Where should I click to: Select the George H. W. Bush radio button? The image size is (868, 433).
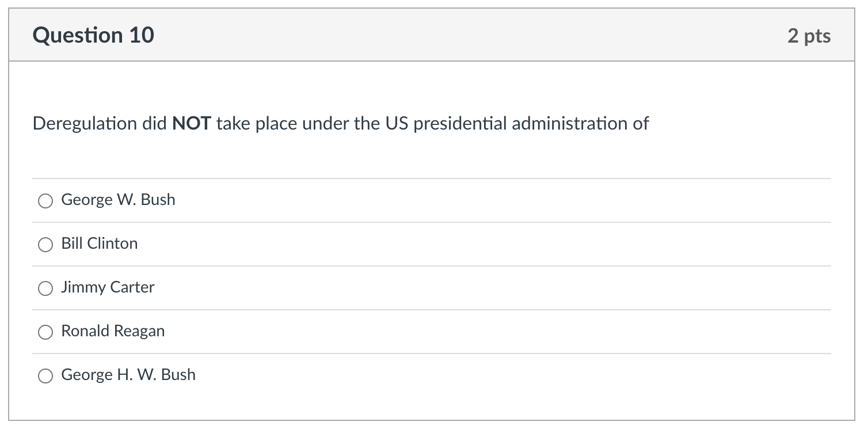point(45,376)
